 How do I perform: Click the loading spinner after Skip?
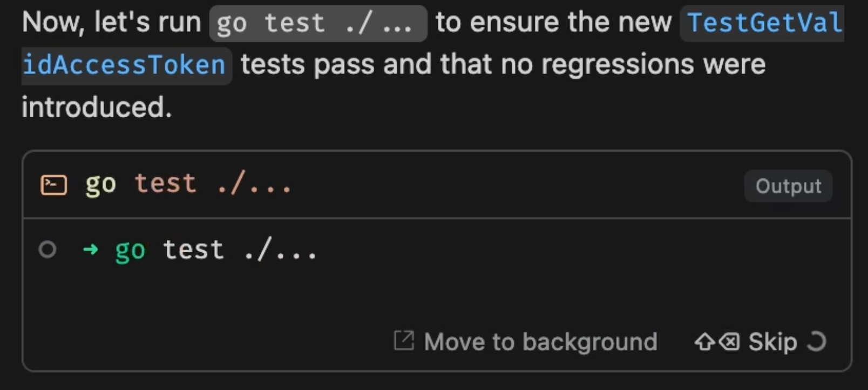[817, 341]
